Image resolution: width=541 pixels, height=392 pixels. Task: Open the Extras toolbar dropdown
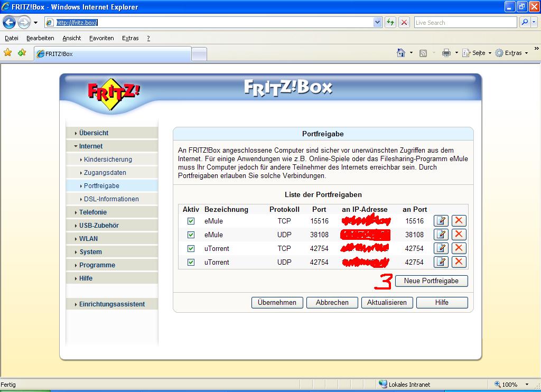click(511, 53)
